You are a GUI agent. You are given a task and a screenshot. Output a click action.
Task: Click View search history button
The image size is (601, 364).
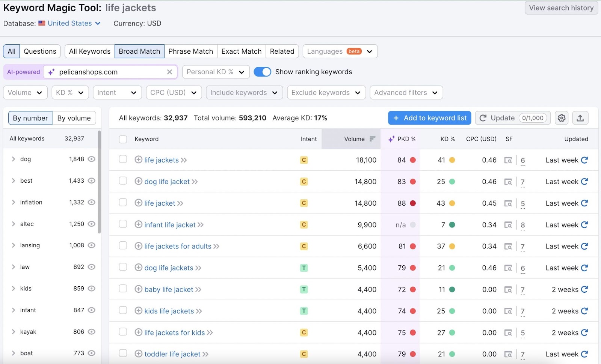tap(561, 8)
